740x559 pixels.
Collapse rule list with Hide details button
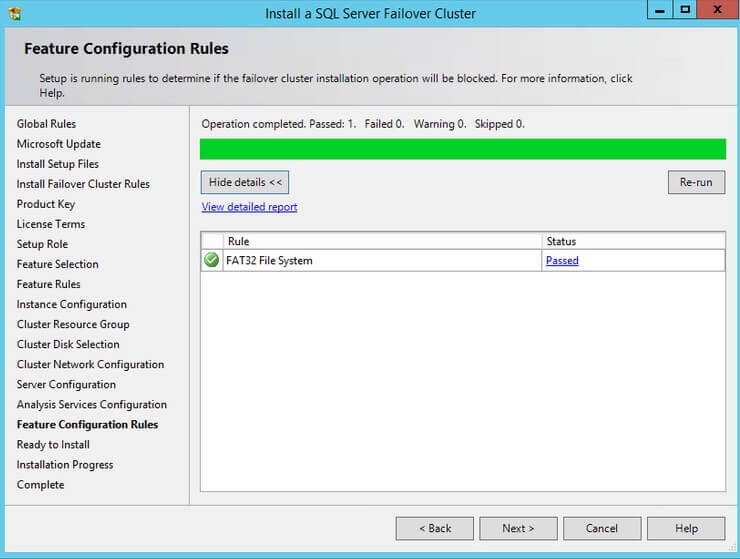(x=245, y=182)
